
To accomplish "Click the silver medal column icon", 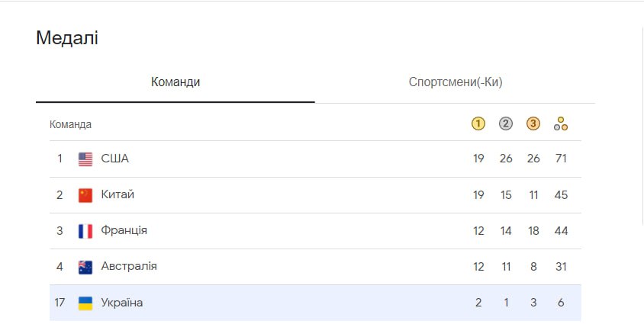I will click(506, 124).
